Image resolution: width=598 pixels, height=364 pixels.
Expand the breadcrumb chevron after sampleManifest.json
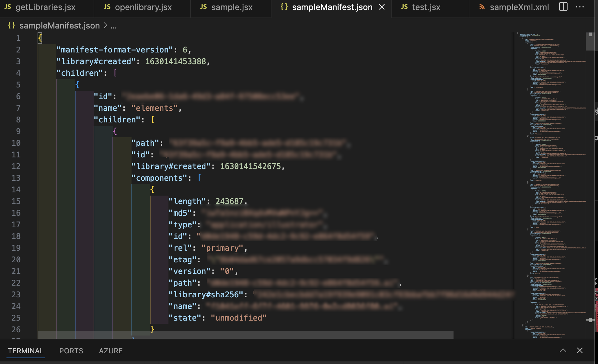(105, 26)
